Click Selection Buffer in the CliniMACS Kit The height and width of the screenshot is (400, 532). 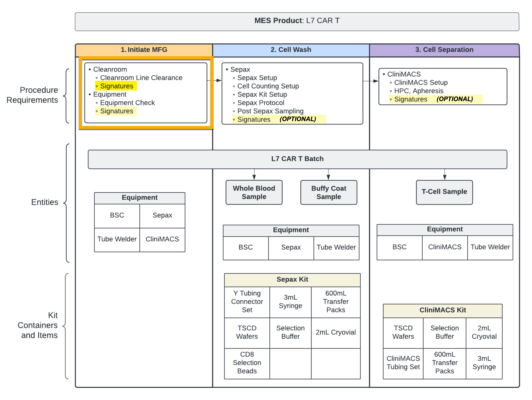coord(445,333)
